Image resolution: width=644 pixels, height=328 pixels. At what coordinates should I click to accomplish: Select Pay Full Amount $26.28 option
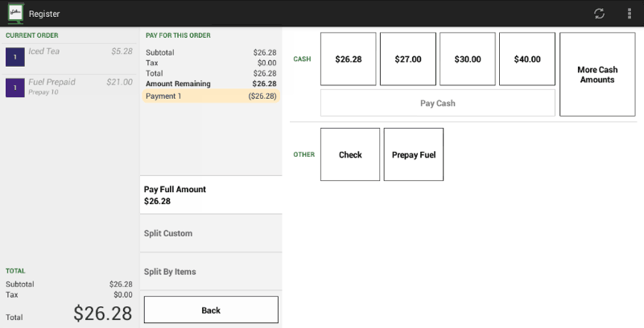tap(211, 195)
